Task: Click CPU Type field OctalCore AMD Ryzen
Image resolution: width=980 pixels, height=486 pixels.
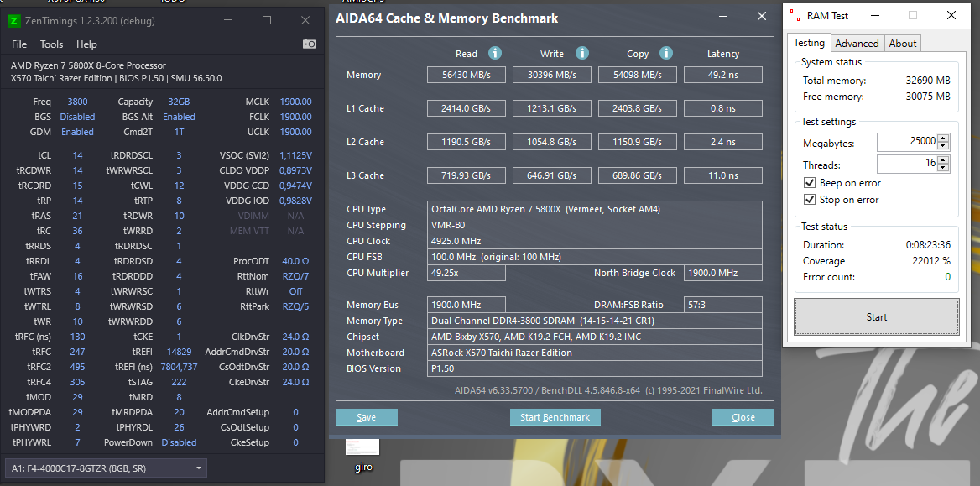Action: click(595, 209)
